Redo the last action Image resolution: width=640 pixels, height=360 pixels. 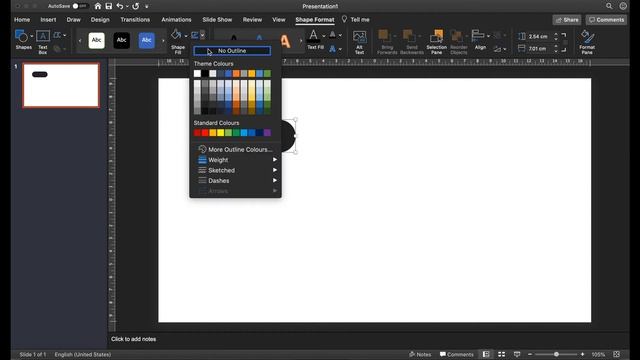[136, 6]
